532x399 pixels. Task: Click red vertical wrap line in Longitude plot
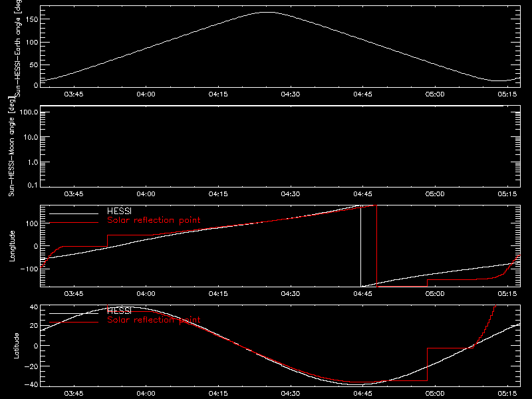point(377,246)
